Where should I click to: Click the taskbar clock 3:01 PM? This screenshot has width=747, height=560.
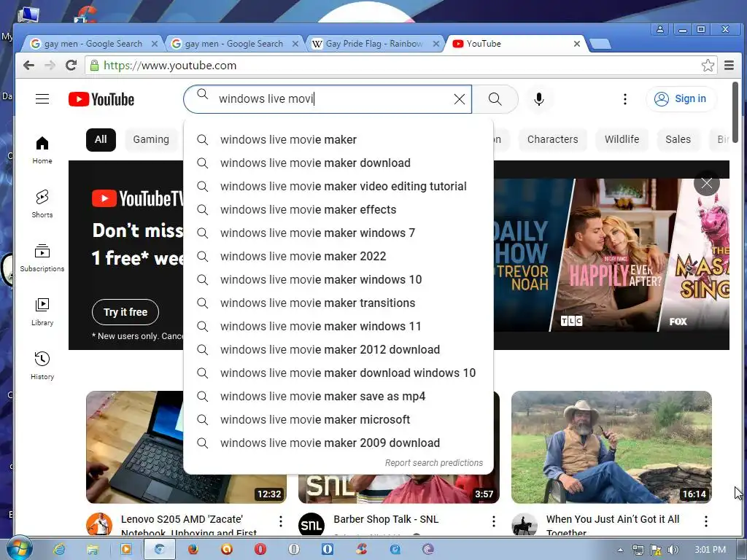(710, 550)
